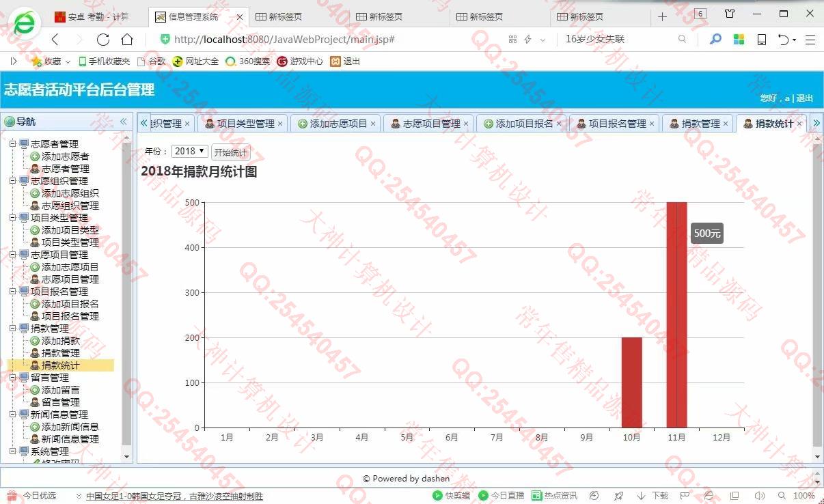Viewport: 824px width, 504px height.
Task: Open the 今日优选 gift icon
Action: coord(12,496)
